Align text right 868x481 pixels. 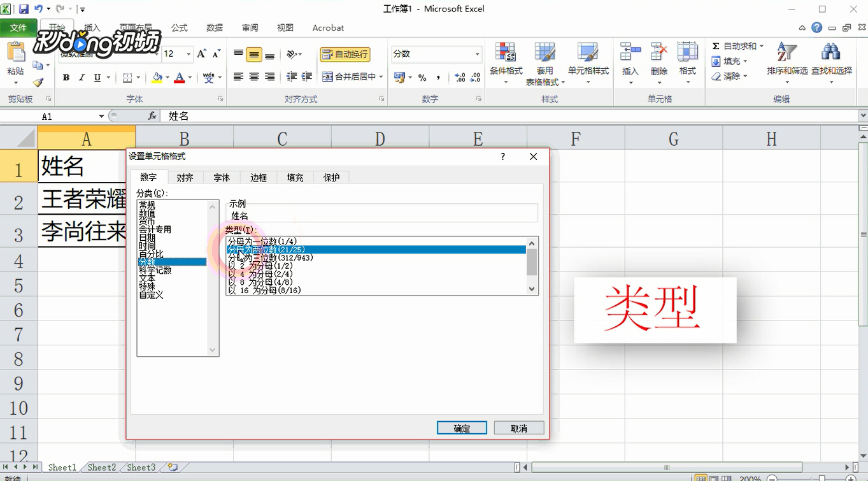click(x=270, y=77)
